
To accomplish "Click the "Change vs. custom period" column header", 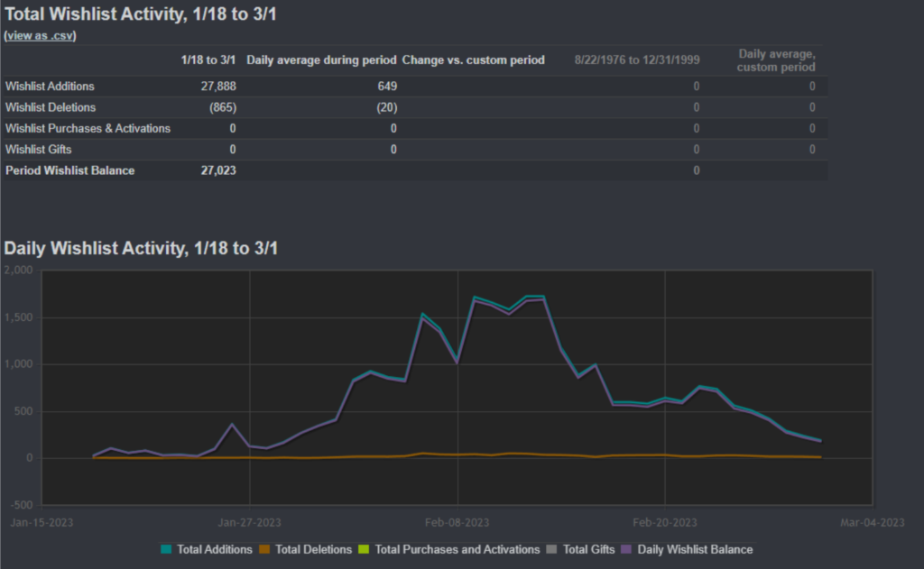I will click(x=473, y=60).
